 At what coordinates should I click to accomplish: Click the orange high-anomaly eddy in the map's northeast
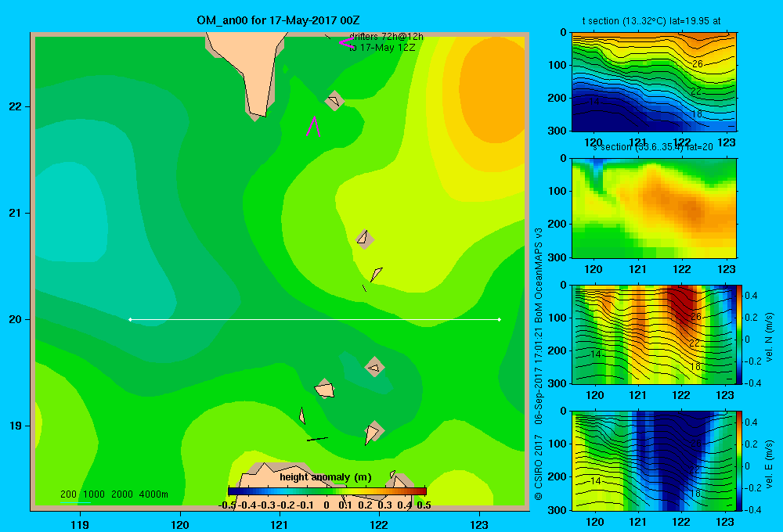click(x=492, y=90)
